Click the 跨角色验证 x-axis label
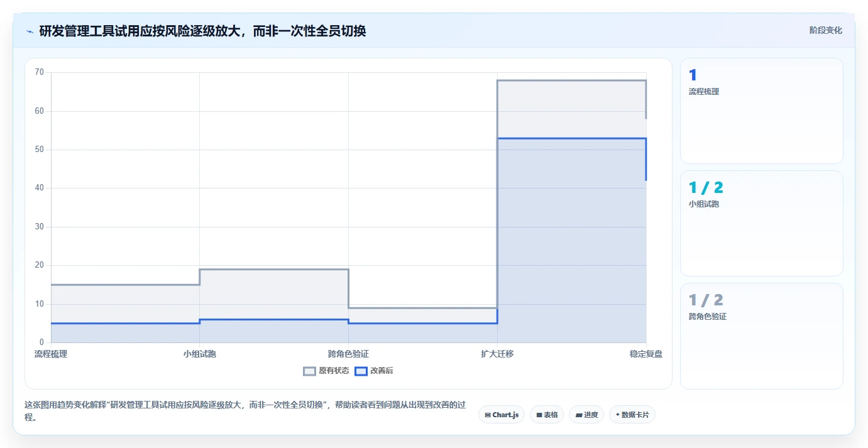The height and width of the screenshot is (448, 868). point(348,354)
